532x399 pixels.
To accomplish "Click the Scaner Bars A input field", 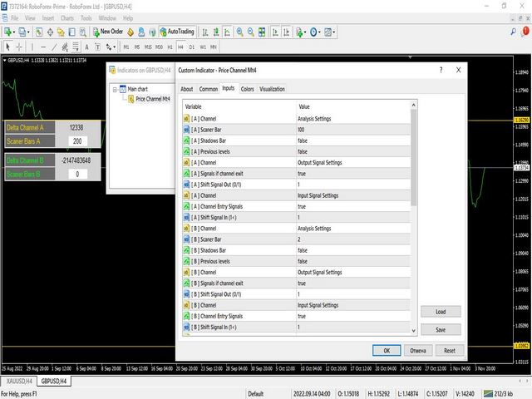I will pyautogui.click(x=77, y=141).
